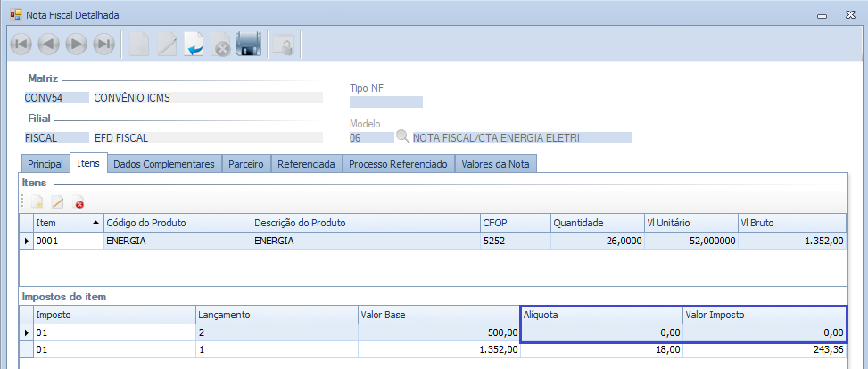This screenshot has width=868, height=369.
Task: Click Lançamento cell with value 2
Action: [x=277, y=333]
